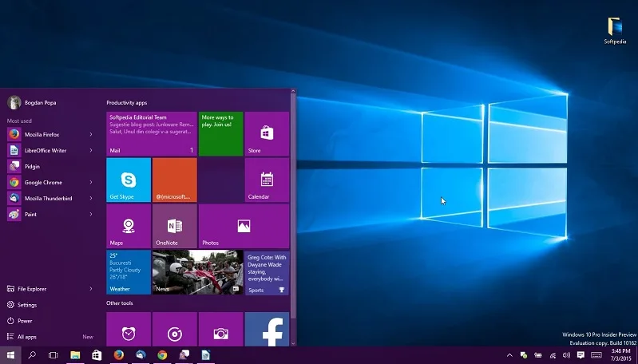Click the Other tools group heading

click(x=120, y=303)
